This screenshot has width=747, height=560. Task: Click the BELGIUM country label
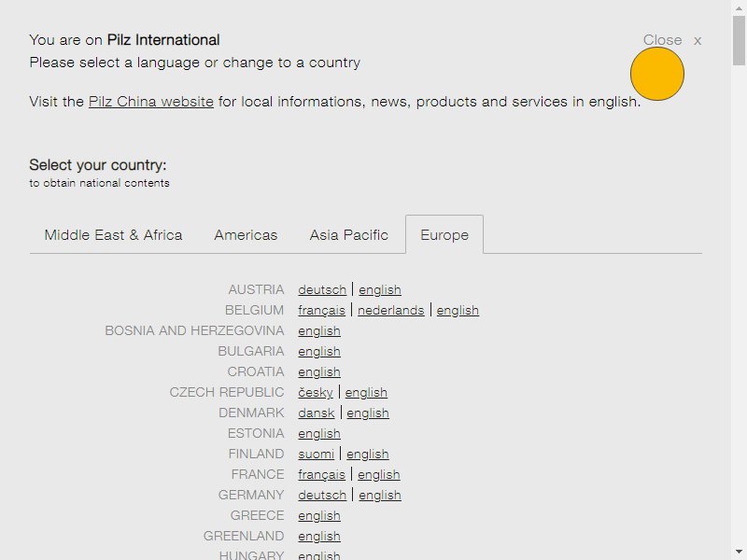tap(254, 310)
